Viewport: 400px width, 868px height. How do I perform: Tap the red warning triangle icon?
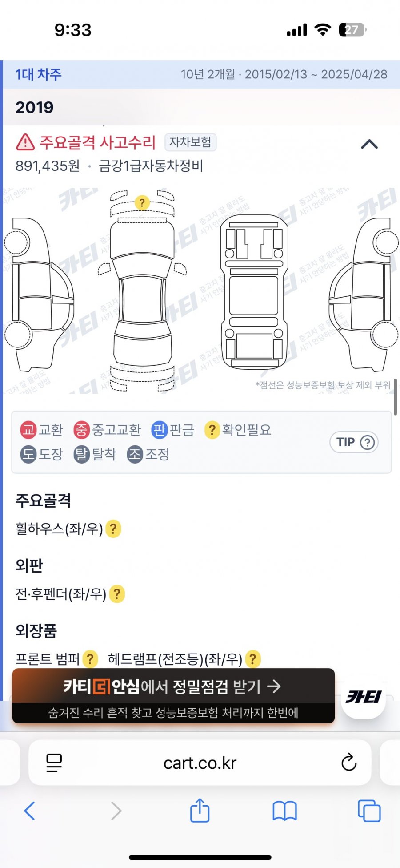25,142
